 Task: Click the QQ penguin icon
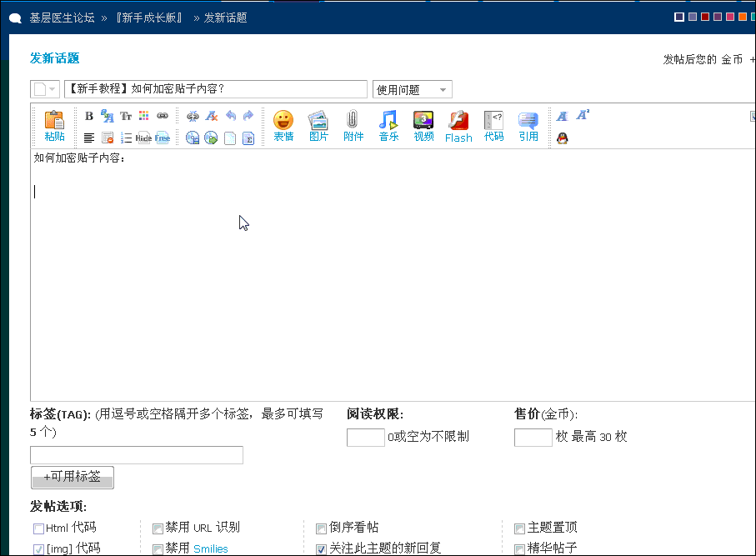click(563, 138)
